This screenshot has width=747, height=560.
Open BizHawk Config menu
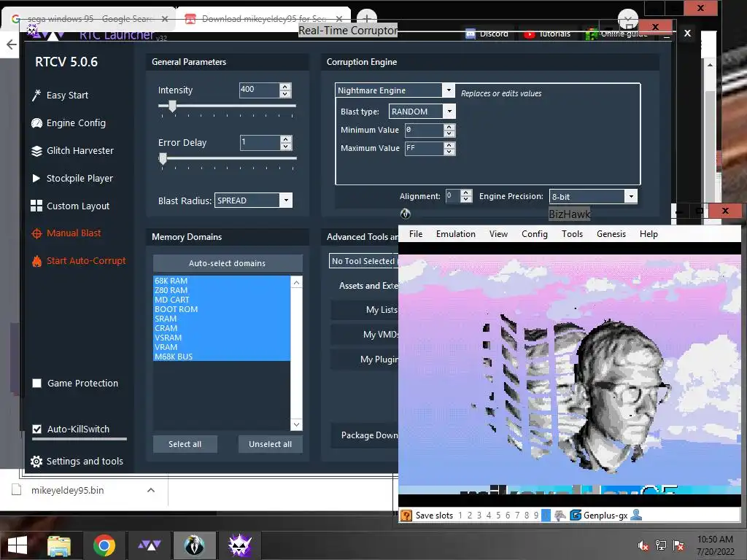[535, 234]
